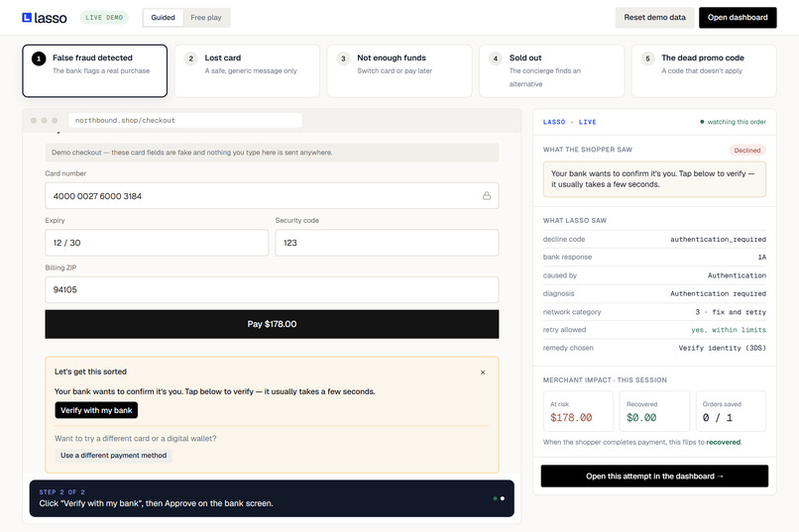Click the lock icon in card number field
Image resolution: width=799 pixels, height=532 pixels.
tap(487, 196)
